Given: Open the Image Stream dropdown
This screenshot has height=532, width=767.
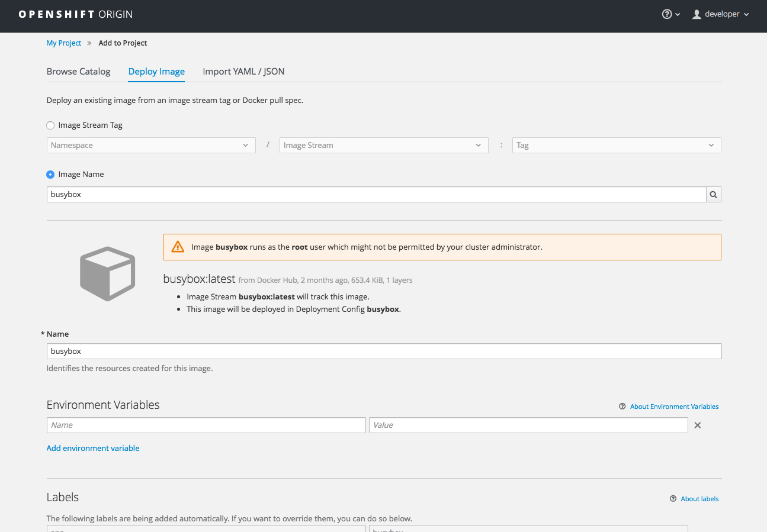Looking at the screenshot, I should click(384, 146).
